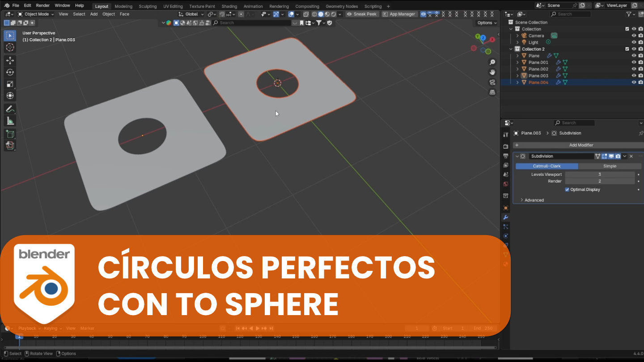Hide Camera with its eye icon
Viewport: 644px width, 362px height.
pyautogui.click(x=634, y=36)
